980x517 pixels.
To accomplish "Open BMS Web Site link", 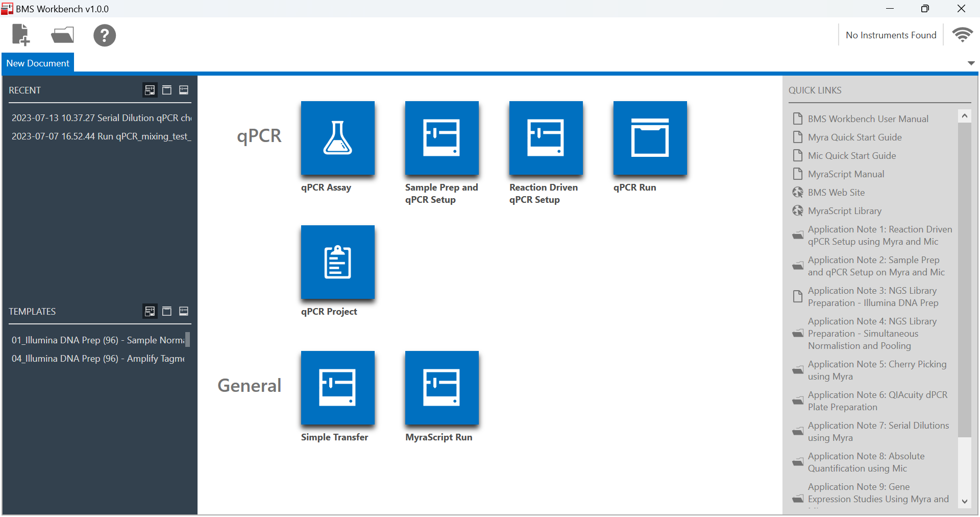I will pos(836,192).
